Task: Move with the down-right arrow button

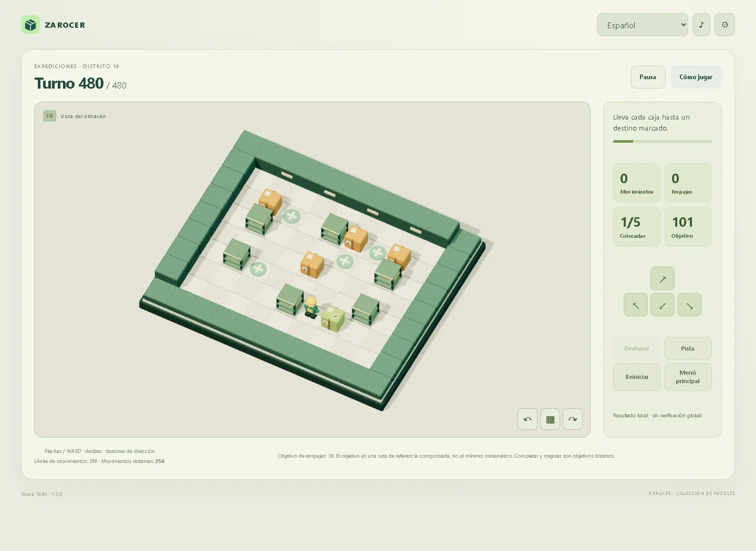Action: [x=689, y=305]
